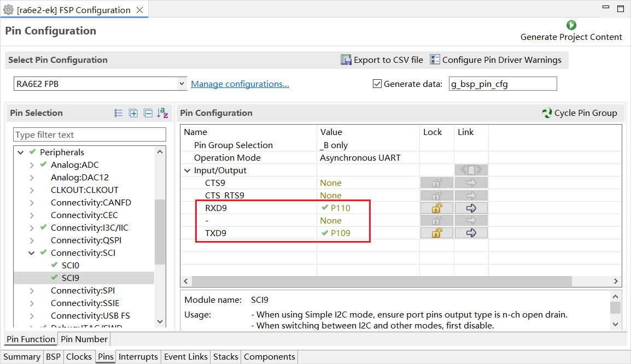Cycle the pin group

coord(579,113)
